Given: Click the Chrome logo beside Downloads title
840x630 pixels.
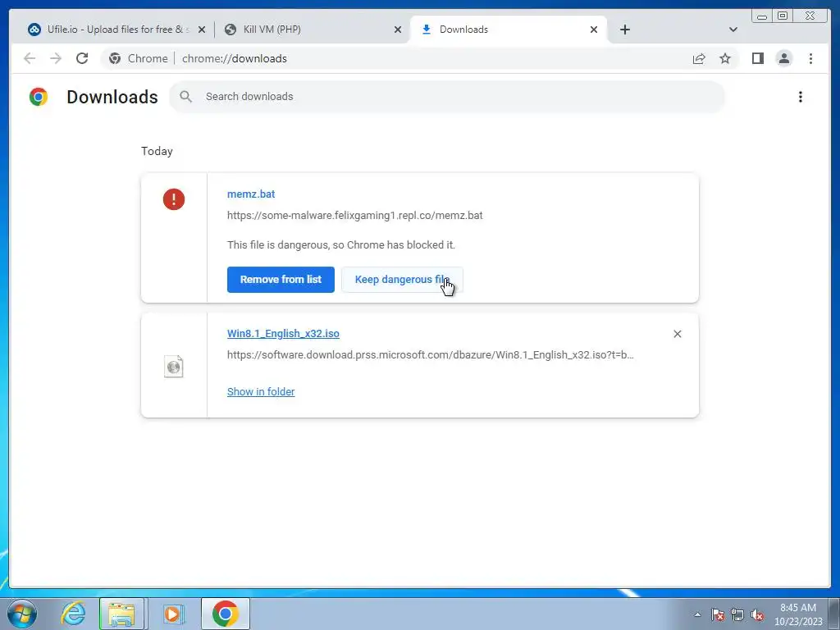Looking at the screenshot, I should (x=39, y=97).
